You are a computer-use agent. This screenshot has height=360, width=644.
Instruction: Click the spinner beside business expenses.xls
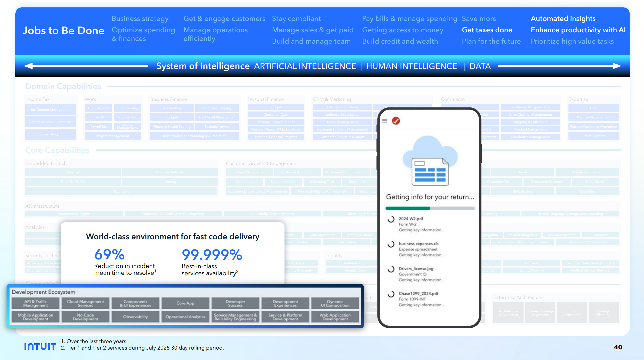click(391, 244)
